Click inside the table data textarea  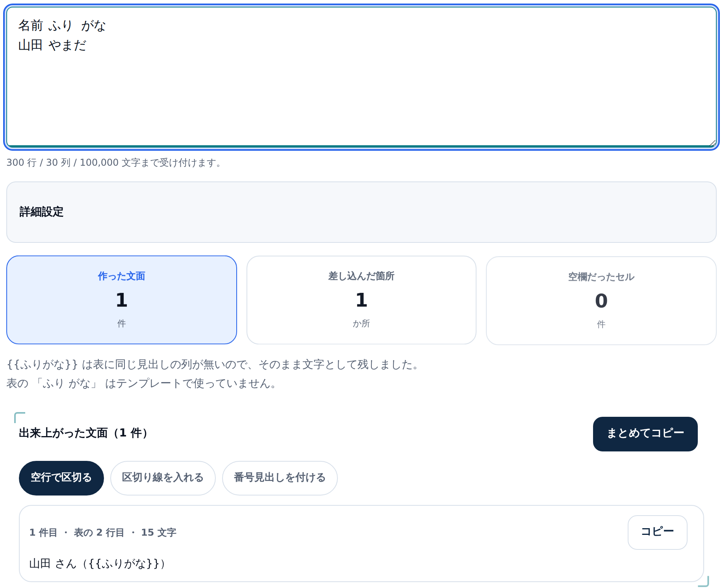coord(361,77)
